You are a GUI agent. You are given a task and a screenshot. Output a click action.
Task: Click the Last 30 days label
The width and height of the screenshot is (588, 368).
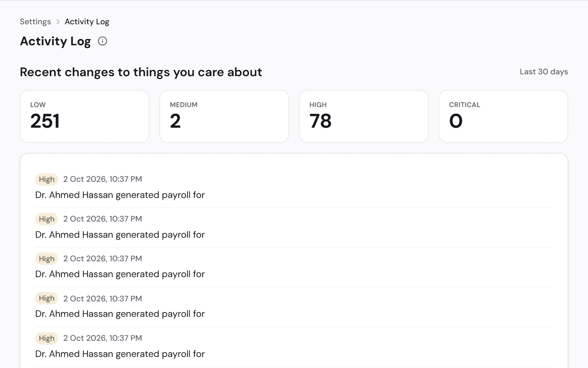[544, 72]
